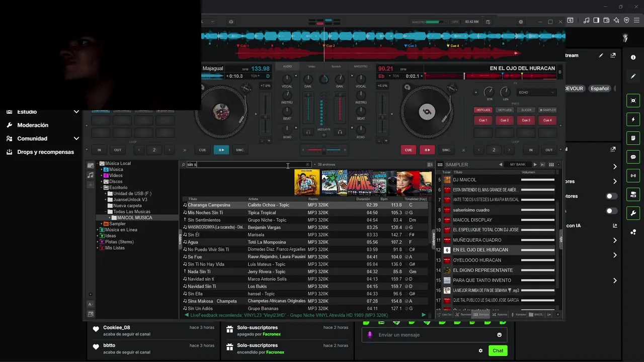
Task: Click the pencil edit icon in stream sidebar
Action: click(633, 76)
